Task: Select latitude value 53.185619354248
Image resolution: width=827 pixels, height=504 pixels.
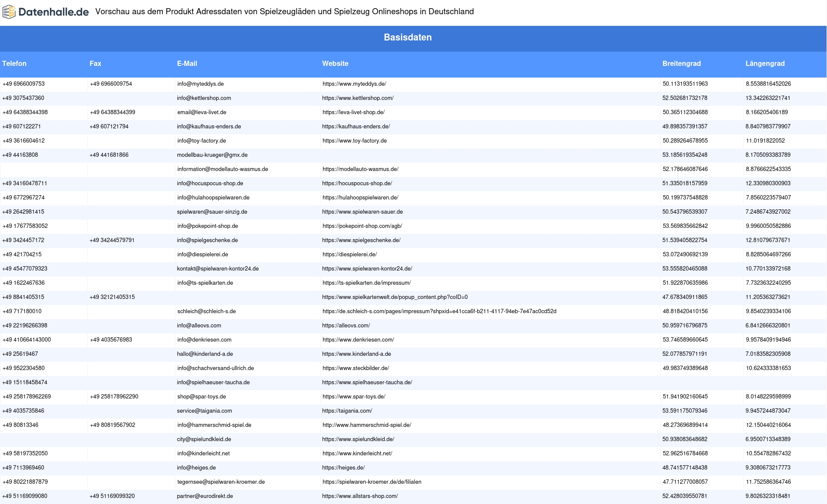Action: 685,155
